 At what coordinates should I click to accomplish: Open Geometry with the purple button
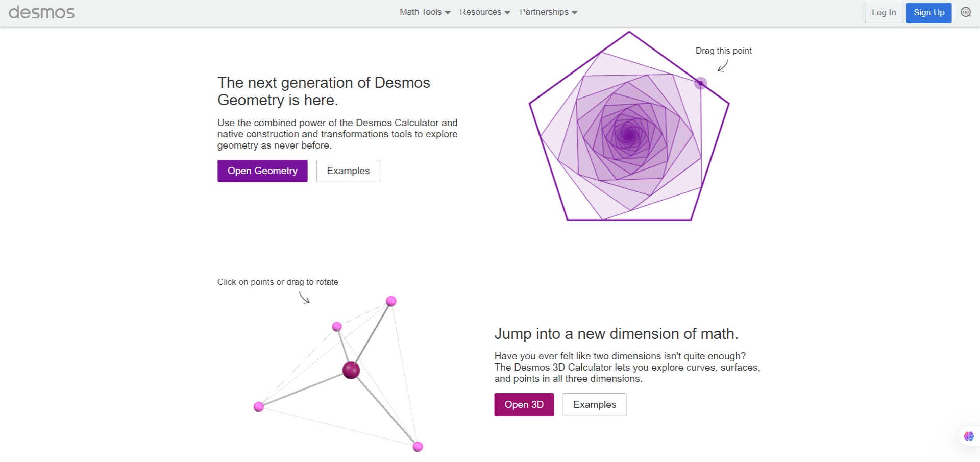(x=262, y=171)
